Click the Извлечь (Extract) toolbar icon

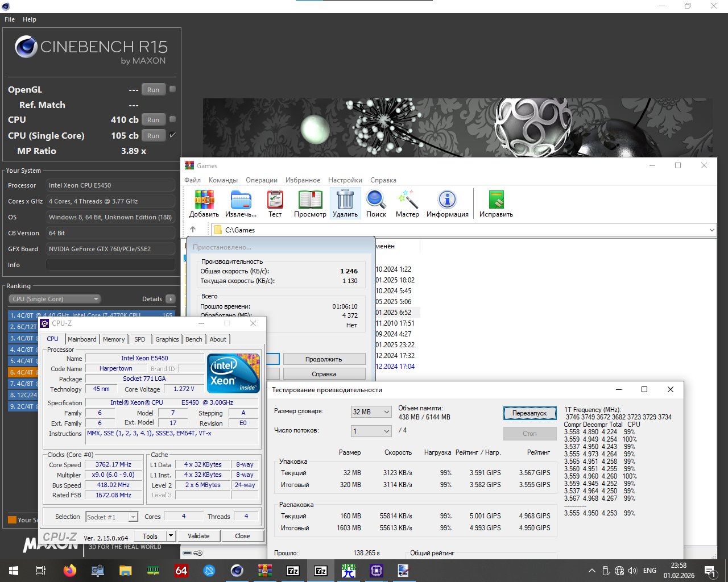pos(241,203)
